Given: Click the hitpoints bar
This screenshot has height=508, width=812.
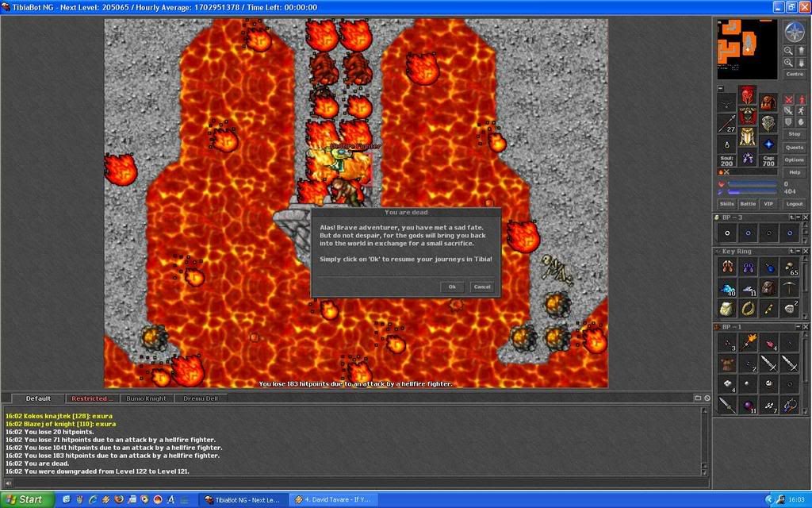Looking at the screenshot, I should [x=753, y=184].
